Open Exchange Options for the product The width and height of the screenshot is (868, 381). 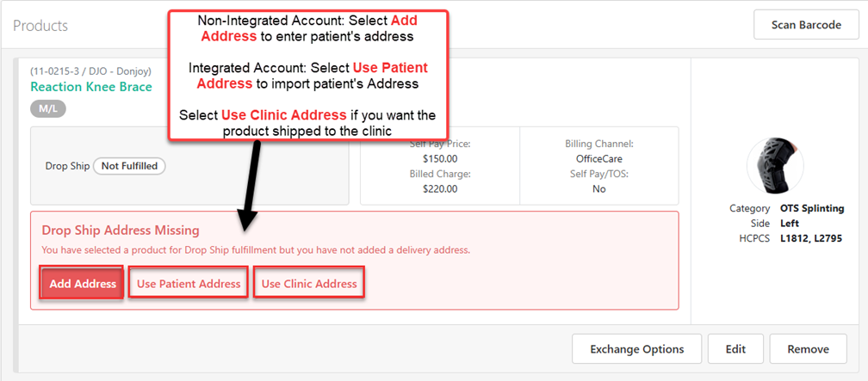[x=636, y=349]
